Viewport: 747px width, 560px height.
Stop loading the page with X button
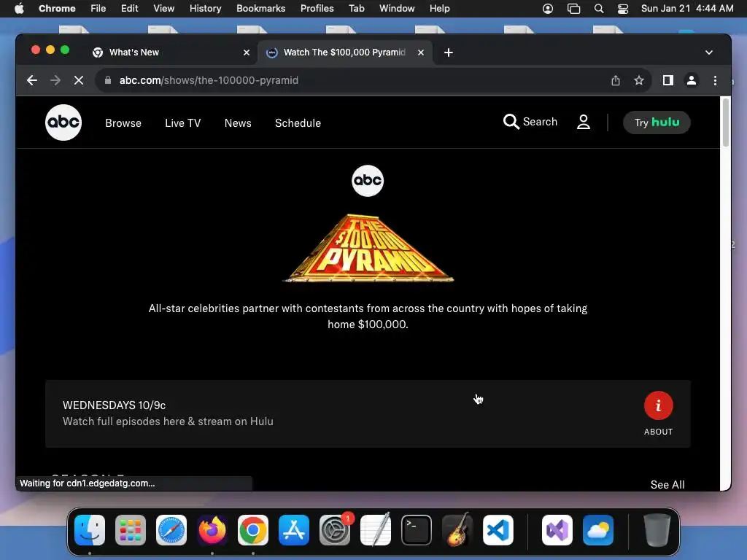pyautogui.click(x=79, y=80)
